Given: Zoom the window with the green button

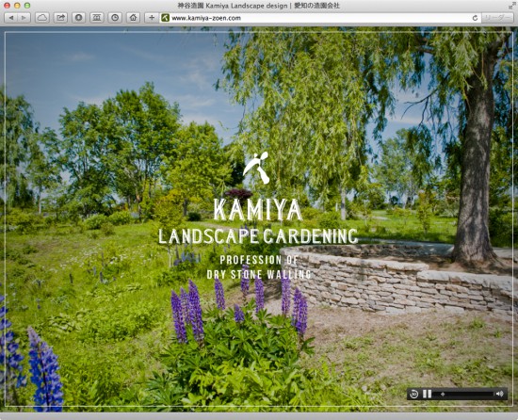Looking at the screenshot, I should pyautogui.click(x=27, y=6).
